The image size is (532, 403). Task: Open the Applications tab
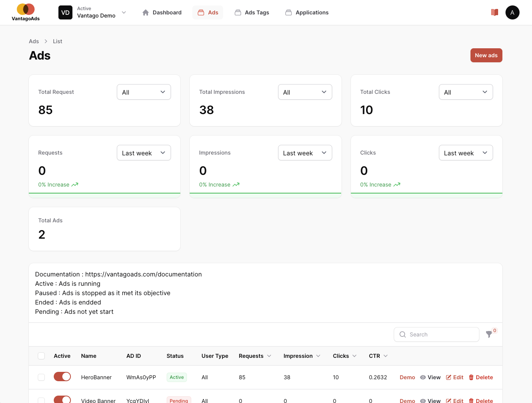click(307, 12)
